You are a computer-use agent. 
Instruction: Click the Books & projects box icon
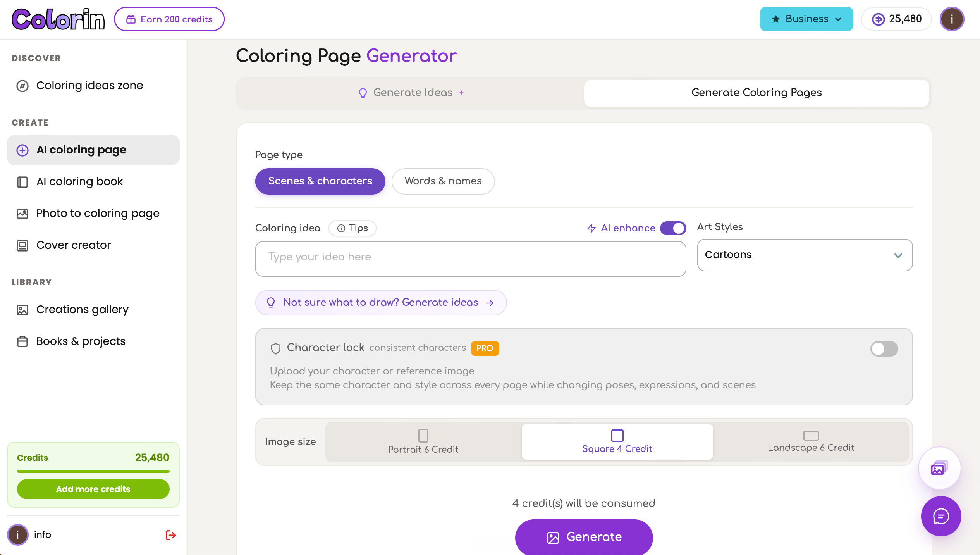point(22,341)
